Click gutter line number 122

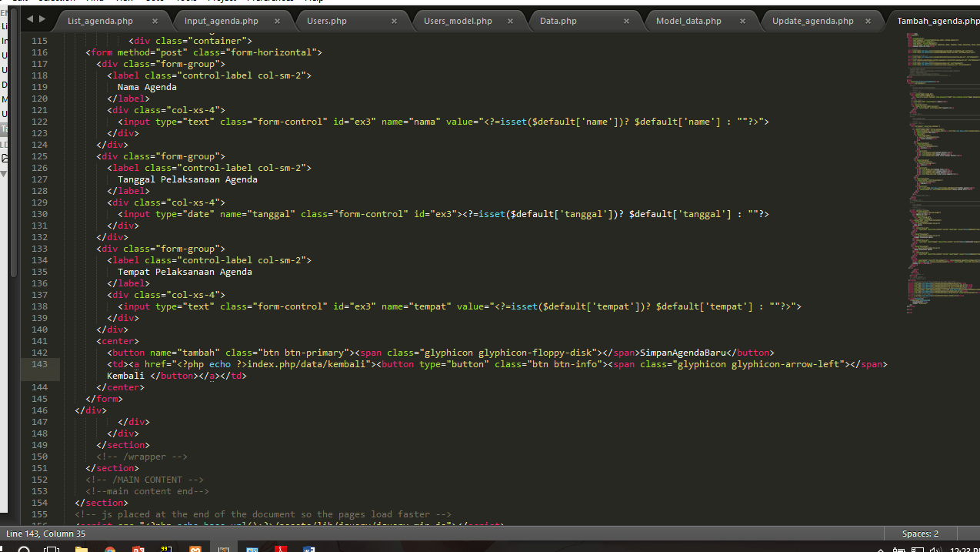click(x=39, y=122)
